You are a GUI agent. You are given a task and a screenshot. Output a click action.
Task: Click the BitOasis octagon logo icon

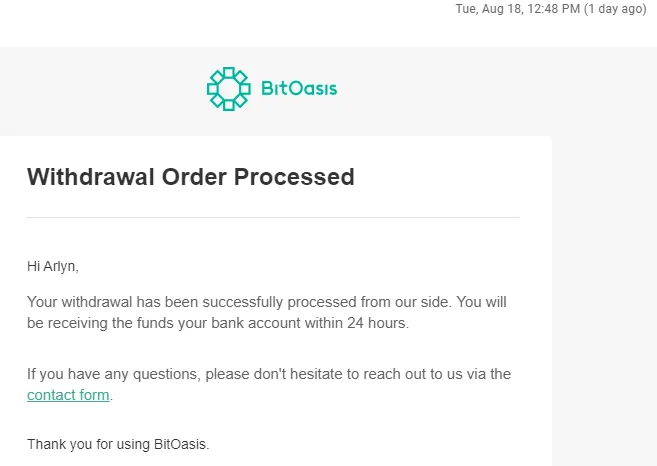(229, 89)
